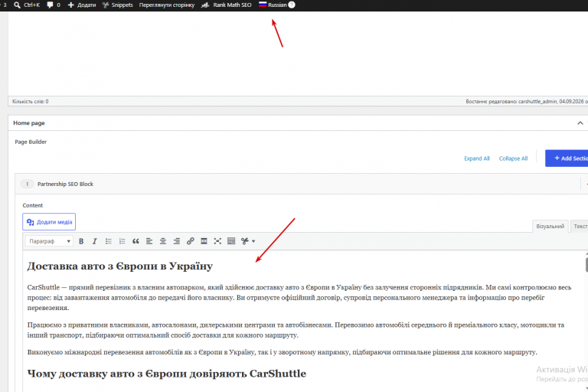Screen dimensions: 588x392
Task: Click the help question mark next to Russian
Action: click(292, 5)
